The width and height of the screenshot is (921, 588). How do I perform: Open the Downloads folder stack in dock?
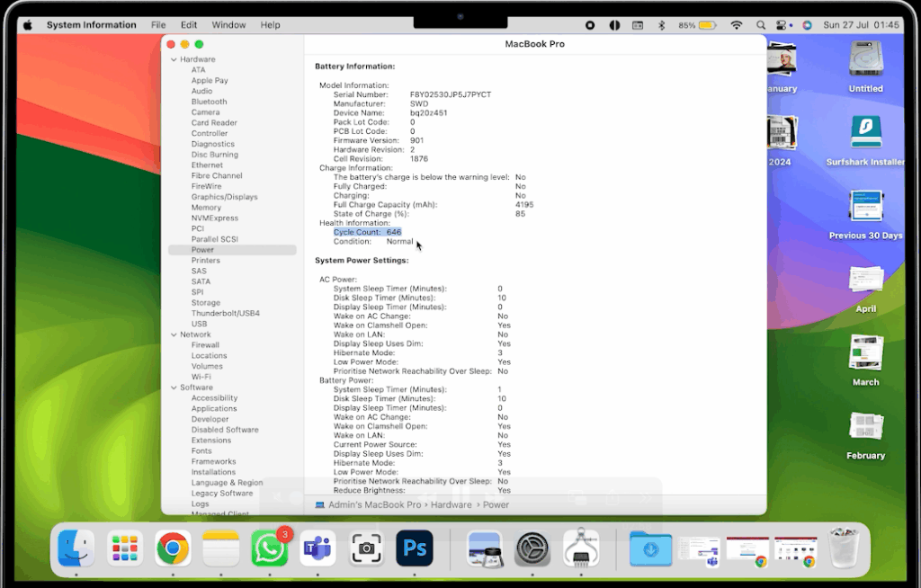[650, 548]
